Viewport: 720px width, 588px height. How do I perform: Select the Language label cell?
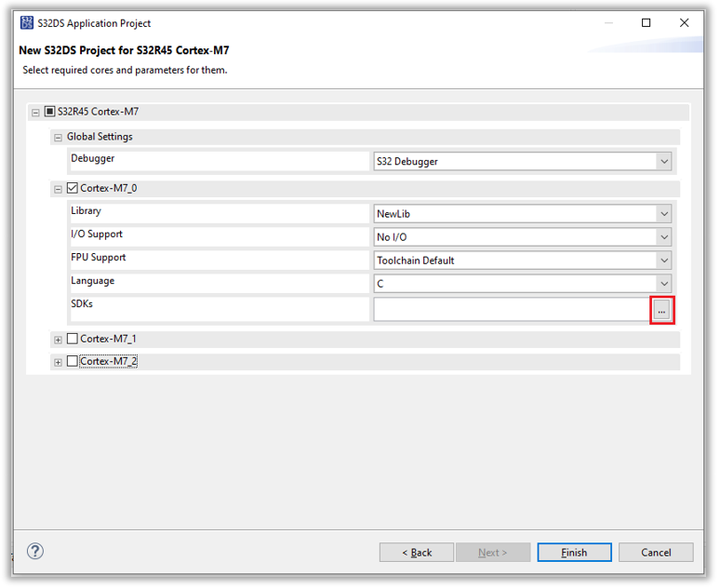click(220, 285)
